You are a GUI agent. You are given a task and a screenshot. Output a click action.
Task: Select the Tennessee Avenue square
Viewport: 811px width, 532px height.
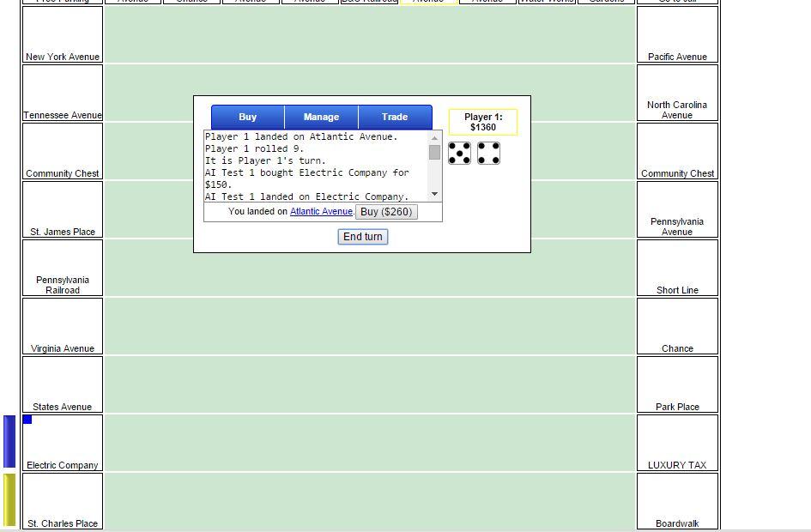[63, 93]
